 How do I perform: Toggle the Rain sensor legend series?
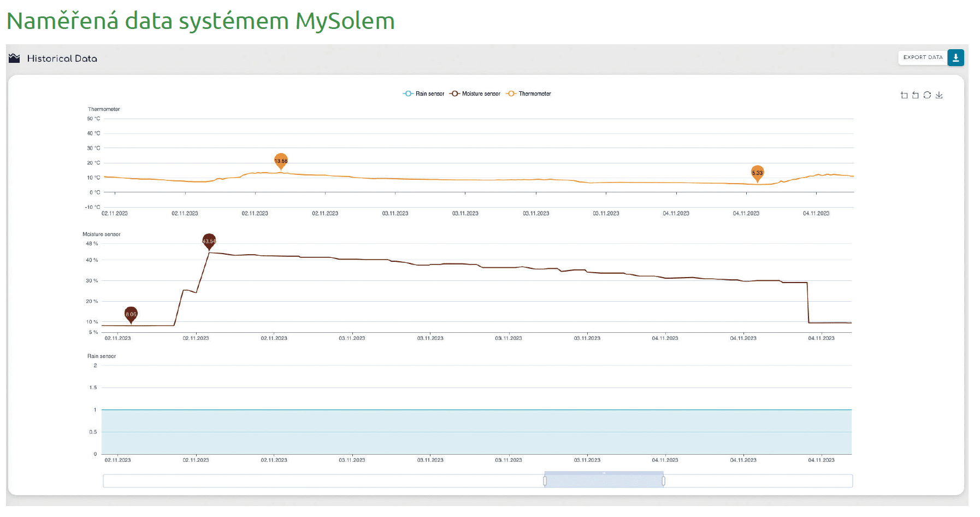tap(423, 94)
